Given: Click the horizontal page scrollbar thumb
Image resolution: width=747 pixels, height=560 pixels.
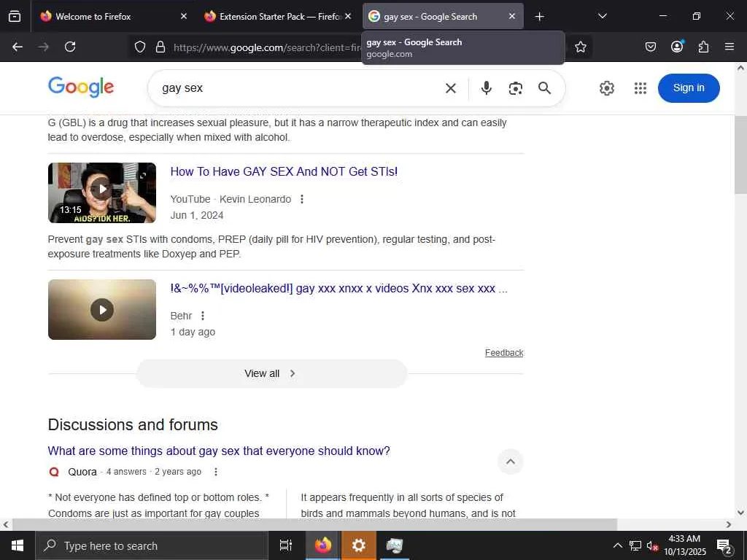Looking at the screenshot, I should 314,524.
